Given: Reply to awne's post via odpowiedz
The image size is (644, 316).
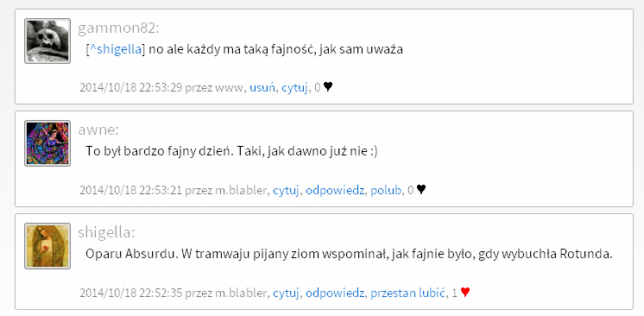Looking at the screenshot, I should click(x=335, y=191).
